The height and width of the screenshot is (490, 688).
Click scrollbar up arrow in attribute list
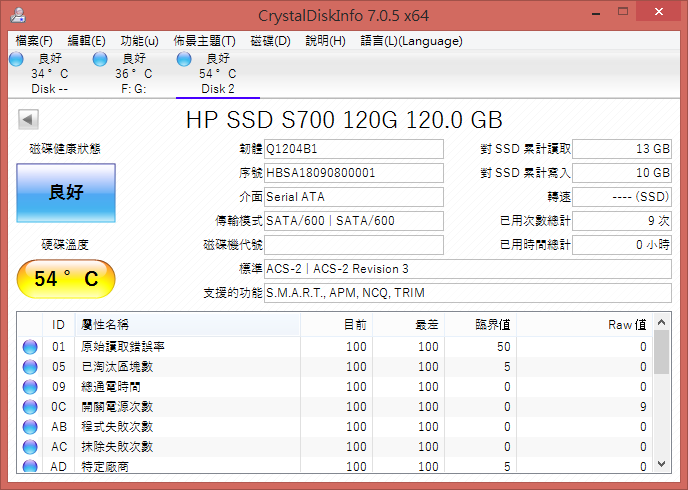[662, 322]
